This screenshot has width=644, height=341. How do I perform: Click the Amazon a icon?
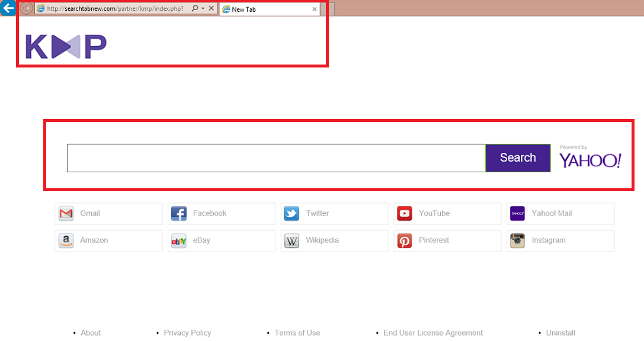point(66,241)
